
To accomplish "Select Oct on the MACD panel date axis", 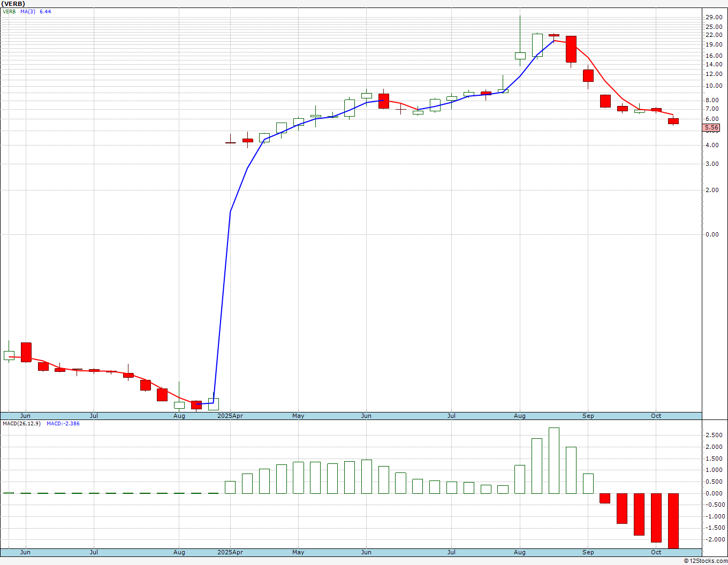I will tap(656, 552).
